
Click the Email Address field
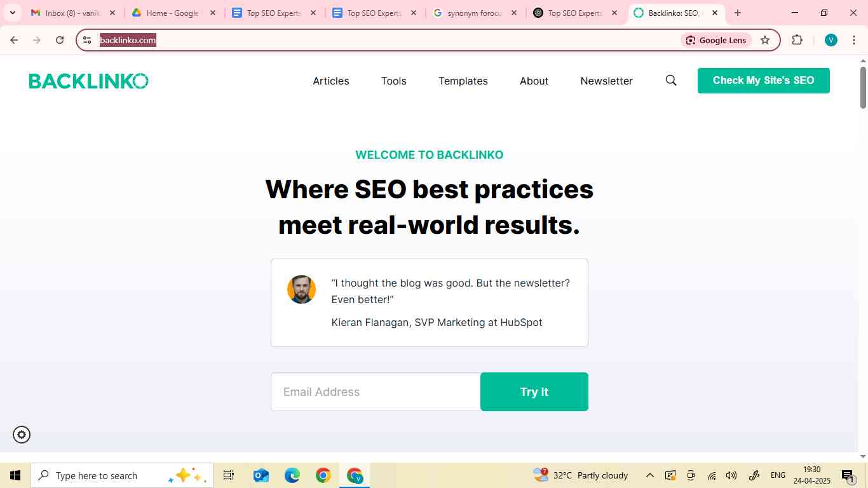click(x=376, y=392)
